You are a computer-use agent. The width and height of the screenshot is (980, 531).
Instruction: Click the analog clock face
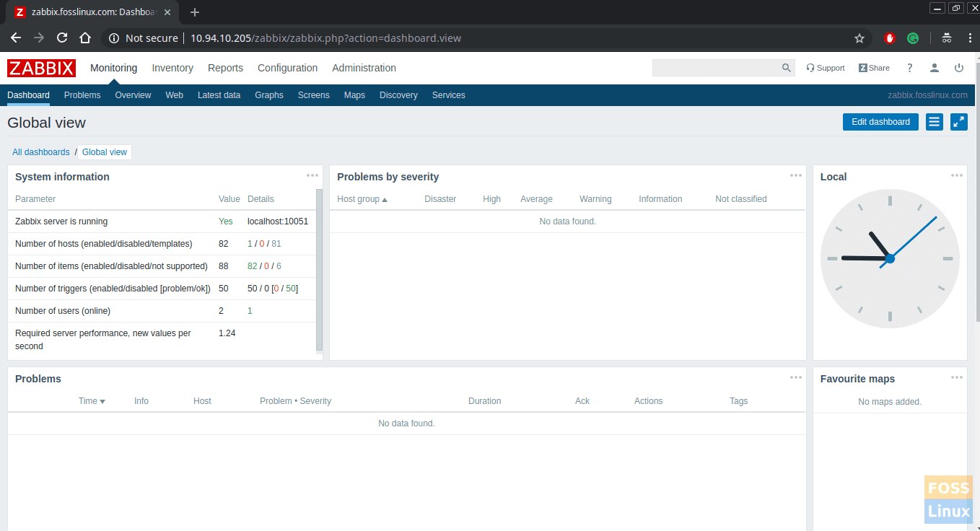point(890,258)
